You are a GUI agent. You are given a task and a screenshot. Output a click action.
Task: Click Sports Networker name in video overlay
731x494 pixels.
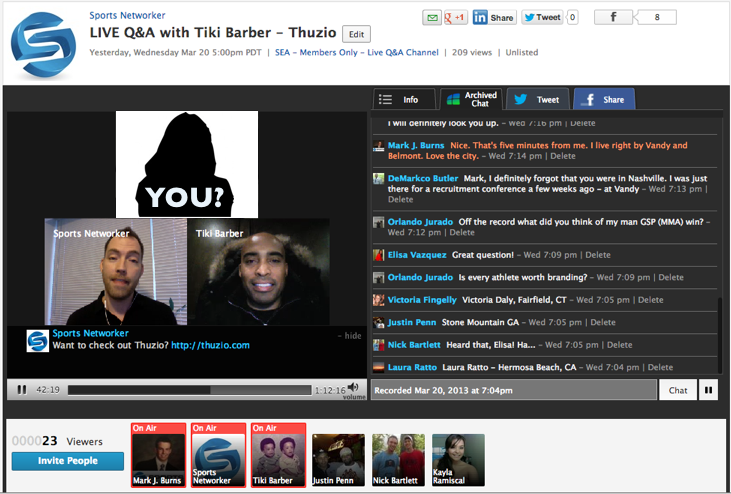90,333
